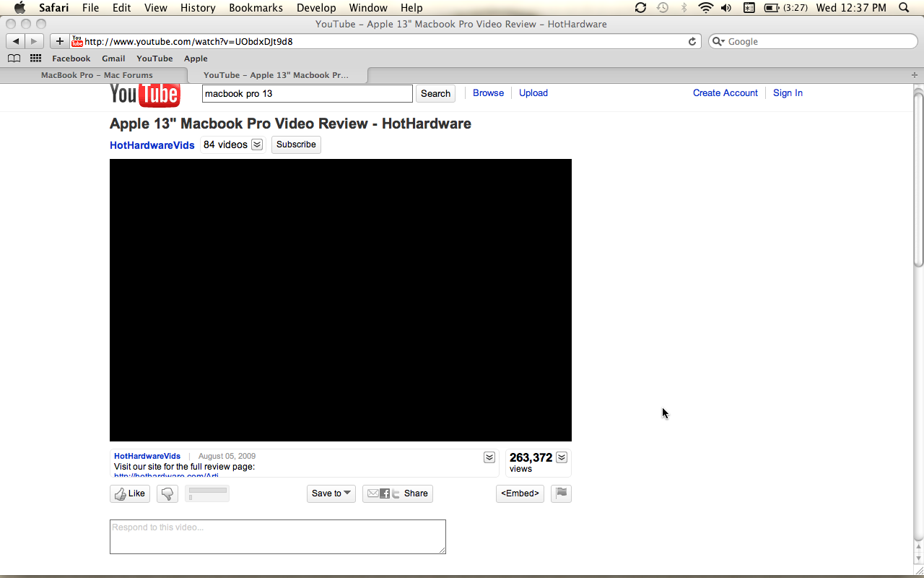
Task: Click the Search button
Action: [435, 93]
